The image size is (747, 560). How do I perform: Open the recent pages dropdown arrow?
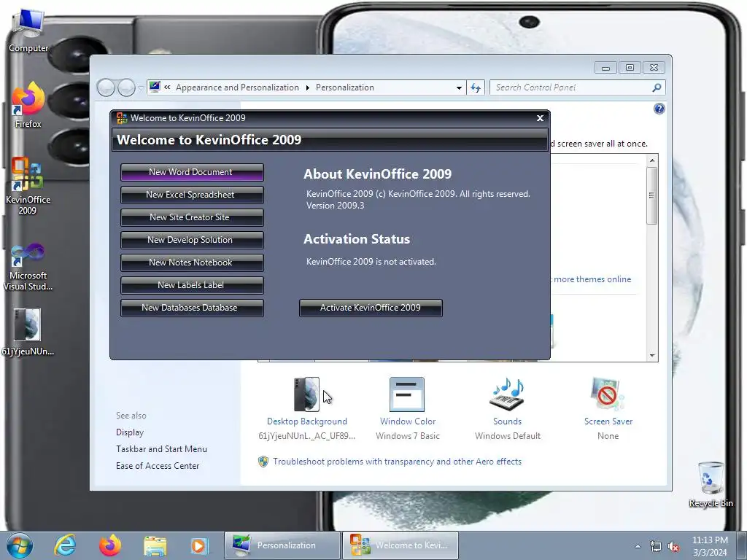point(141,88)
